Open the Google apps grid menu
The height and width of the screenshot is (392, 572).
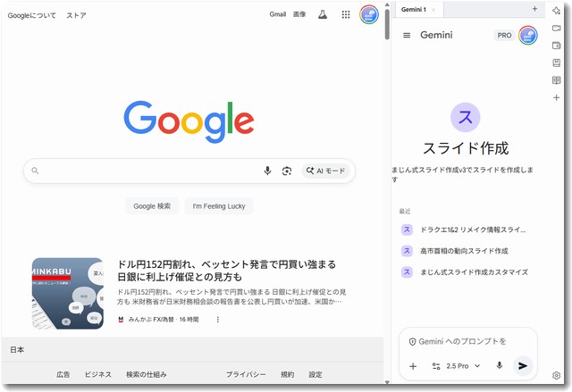(x=346, y=15)
